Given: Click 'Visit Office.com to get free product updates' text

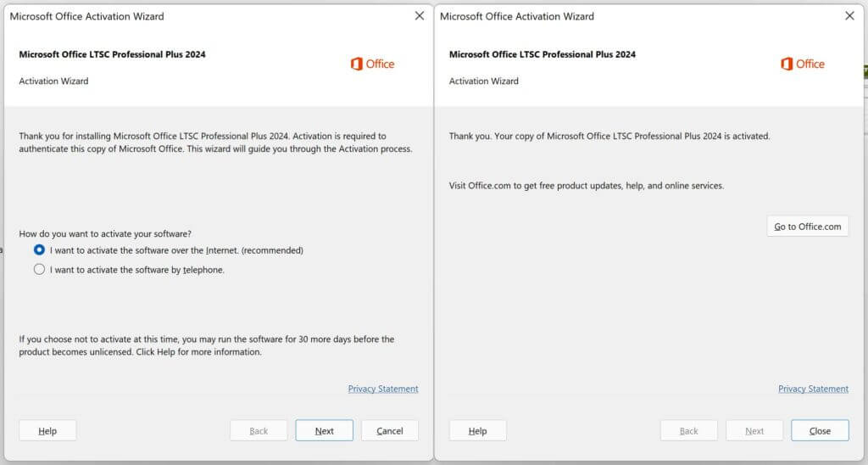Looking at the screenshot, I should pyautogui.click(x=587, y=186).
